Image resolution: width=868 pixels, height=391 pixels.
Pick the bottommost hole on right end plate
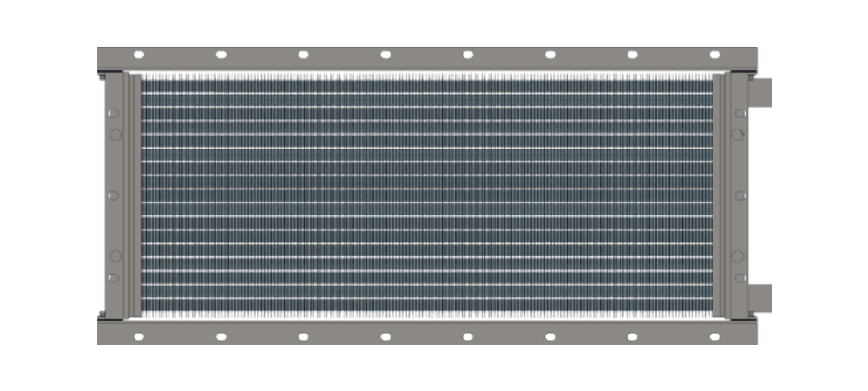(740, 278)
